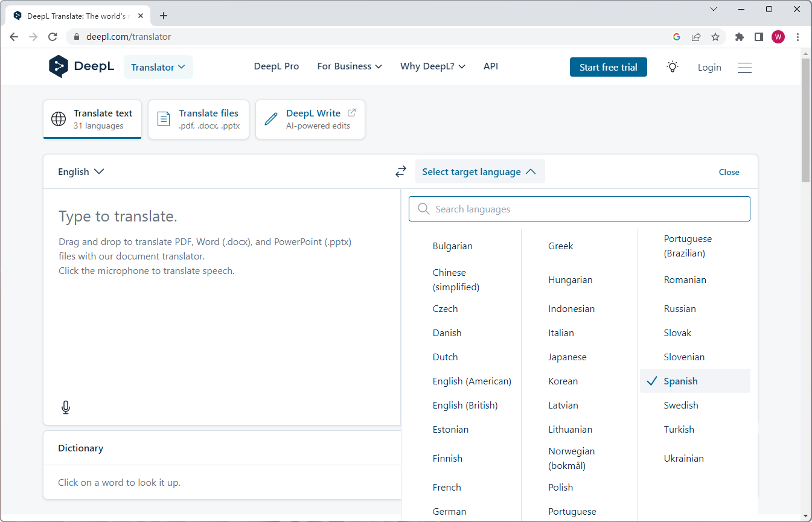Open the Translator dropdown
This screenshot has width=812, height=522.
pyautogui.click(x=158, y=67)
